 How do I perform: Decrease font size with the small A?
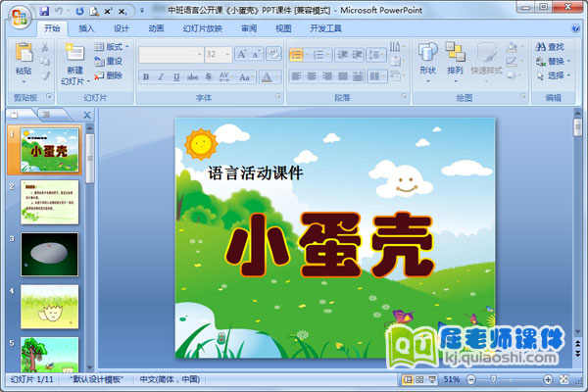257,55
